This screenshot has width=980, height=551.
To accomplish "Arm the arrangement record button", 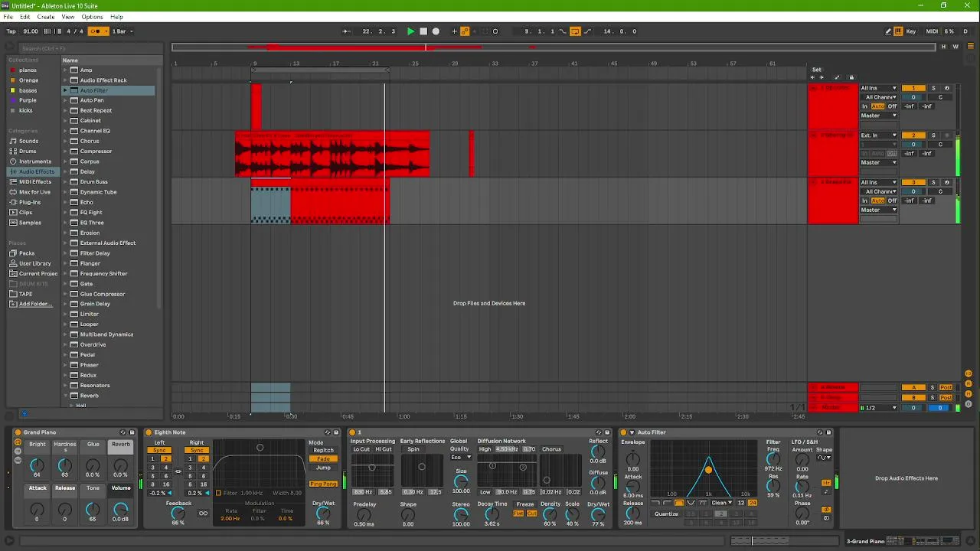I will pyautogui.click(x=436, y=31).
